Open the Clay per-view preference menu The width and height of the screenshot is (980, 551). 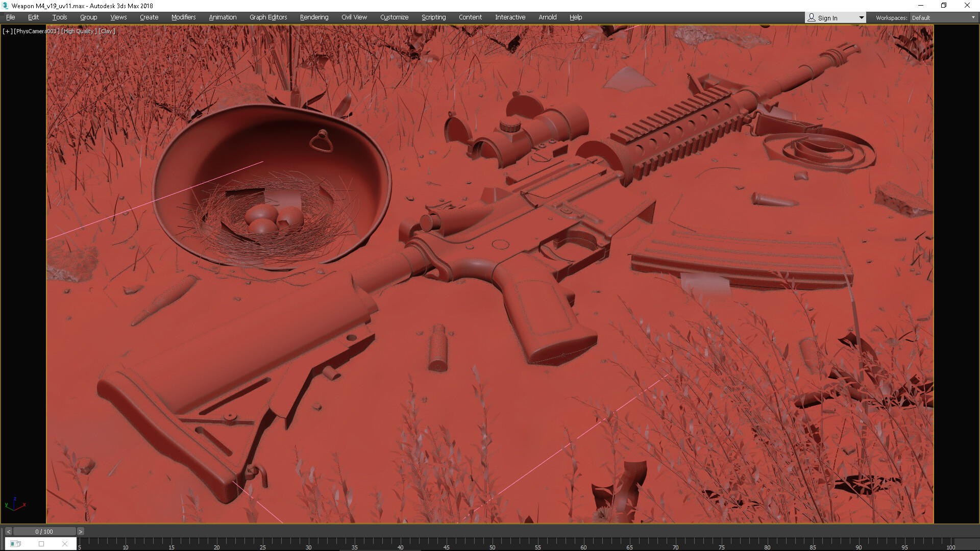[x=107, y=31]
